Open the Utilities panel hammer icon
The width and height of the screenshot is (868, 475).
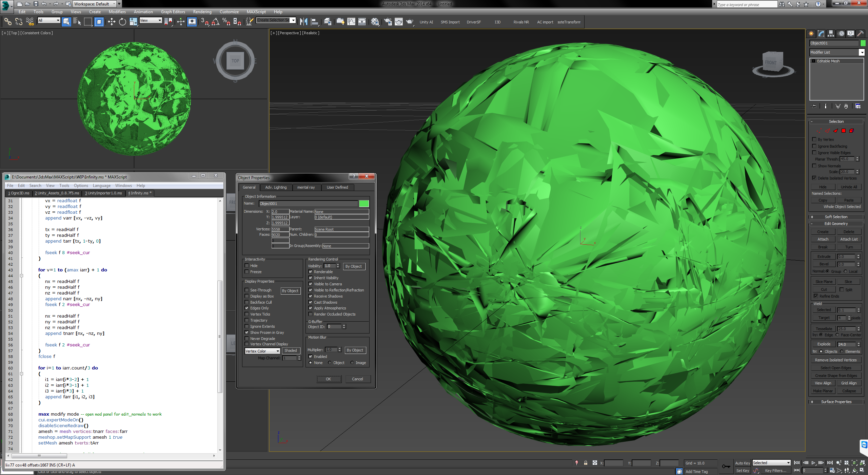point(860,34)
